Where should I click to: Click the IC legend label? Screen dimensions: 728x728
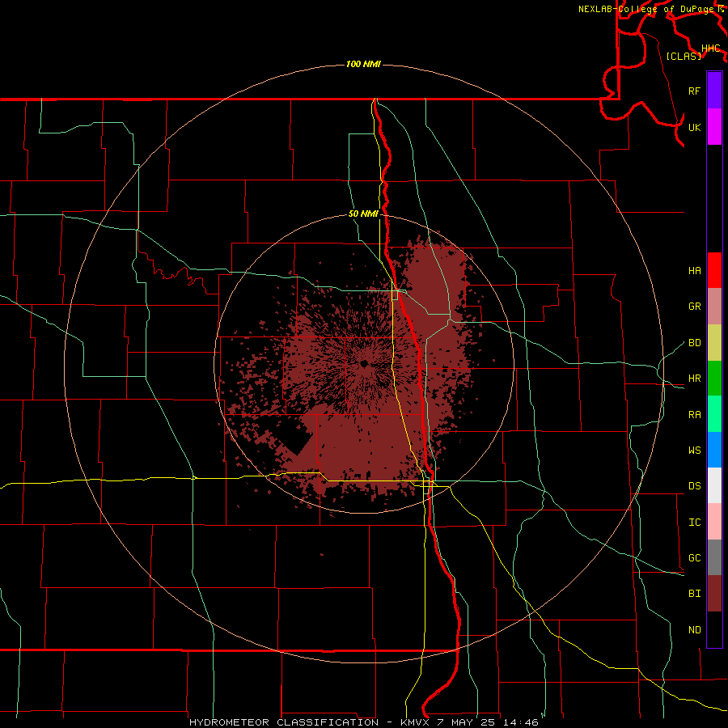click(x=694, y=523)
